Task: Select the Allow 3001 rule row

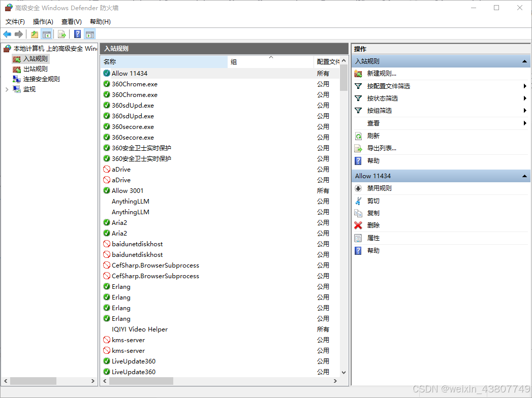Action: pos(220,190)
